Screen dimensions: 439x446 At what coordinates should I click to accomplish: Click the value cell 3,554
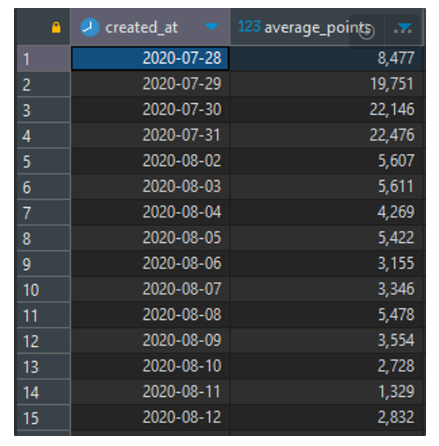click(327, 341)
